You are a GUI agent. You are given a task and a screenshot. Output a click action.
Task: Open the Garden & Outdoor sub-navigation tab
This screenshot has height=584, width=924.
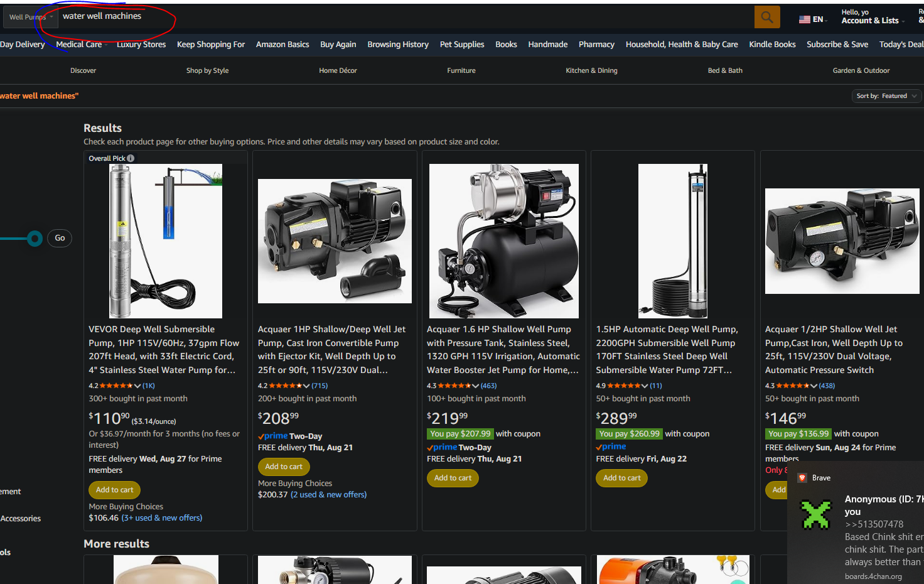861,71
